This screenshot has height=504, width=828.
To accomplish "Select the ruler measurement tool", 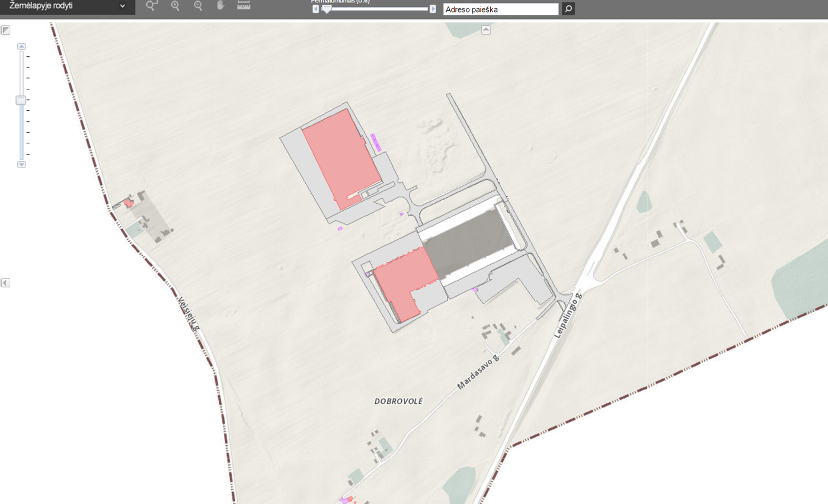I will (244, 5).
